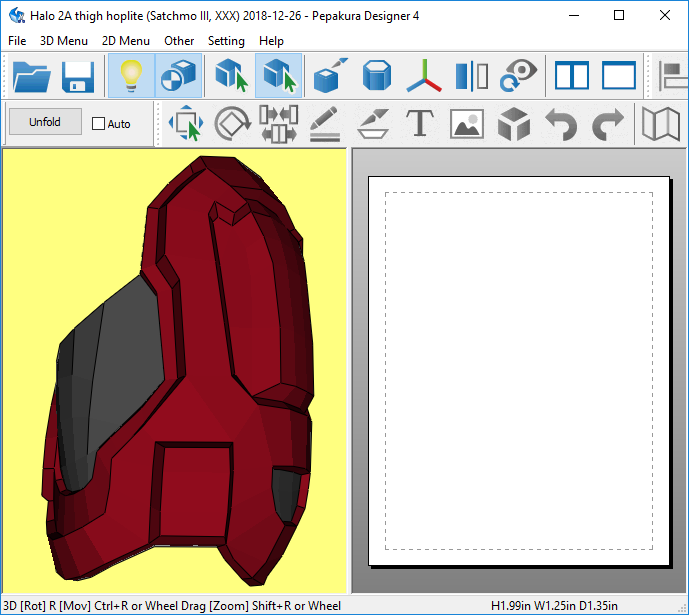Expand the Other menu

(x=179, y=41)
